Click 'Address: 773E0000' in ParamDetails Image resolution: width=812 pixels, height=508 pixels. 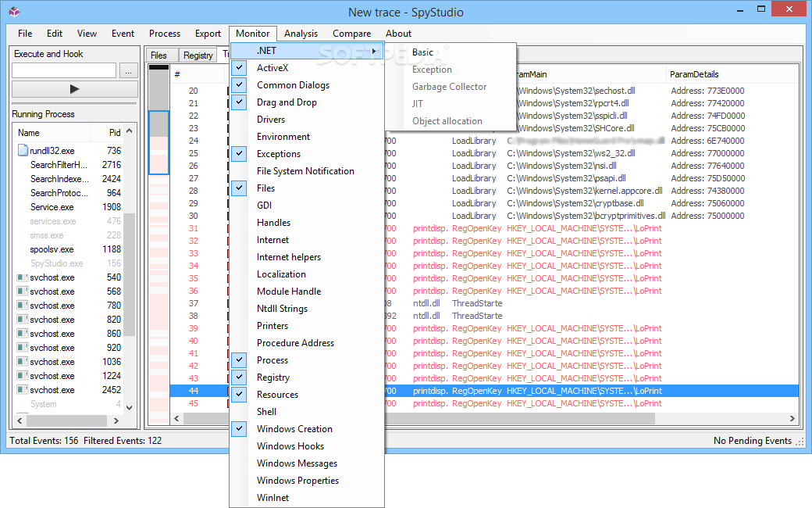707,91
